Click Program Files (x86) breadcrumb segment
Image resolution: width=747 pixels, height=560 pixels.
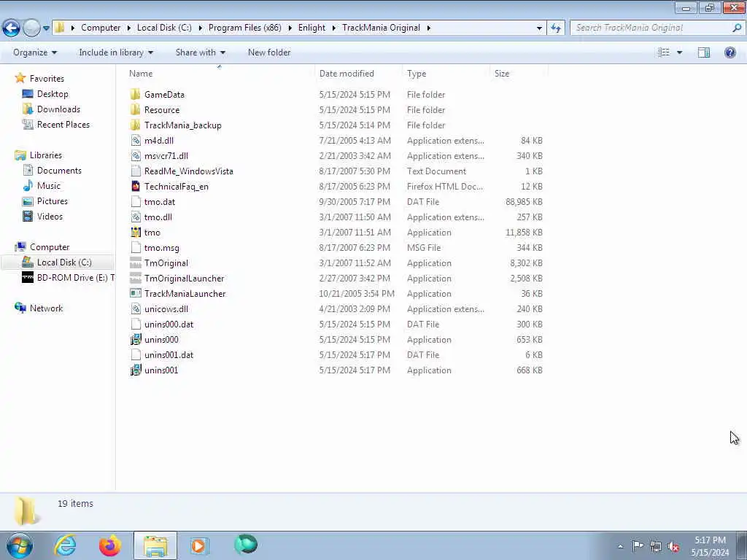(245, 28)
